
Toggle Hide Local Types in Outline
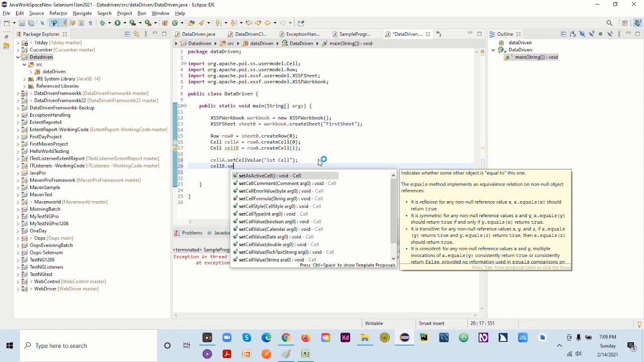coord(610,34)
